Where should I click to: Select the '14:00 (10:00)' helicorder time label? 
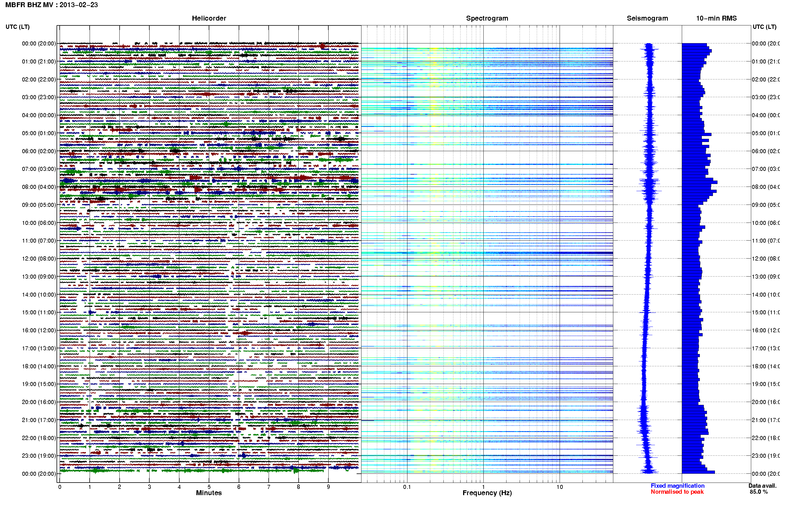39,295
